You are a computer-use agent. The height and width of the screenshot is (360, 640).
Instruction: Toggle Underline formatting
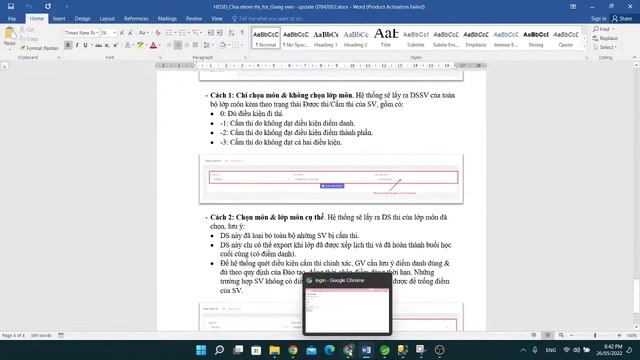[x=85, y=45]
